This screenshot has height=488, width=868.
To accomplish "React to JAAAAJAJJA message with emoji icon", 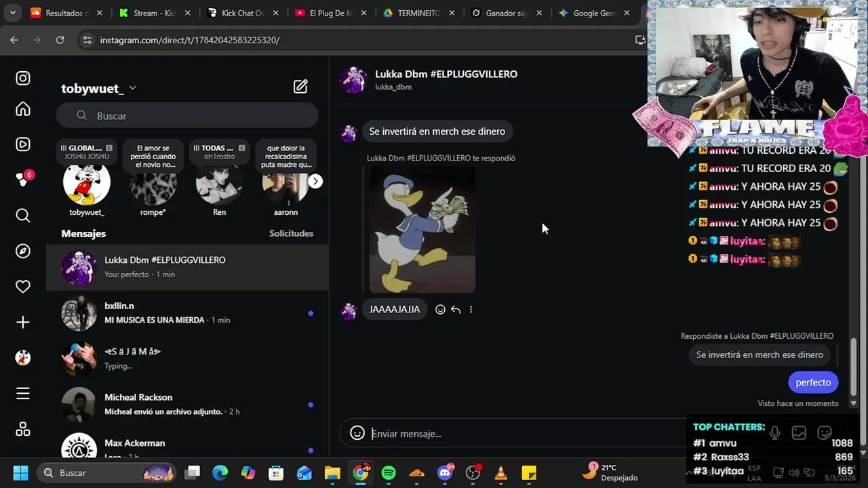I will point(440,310).
